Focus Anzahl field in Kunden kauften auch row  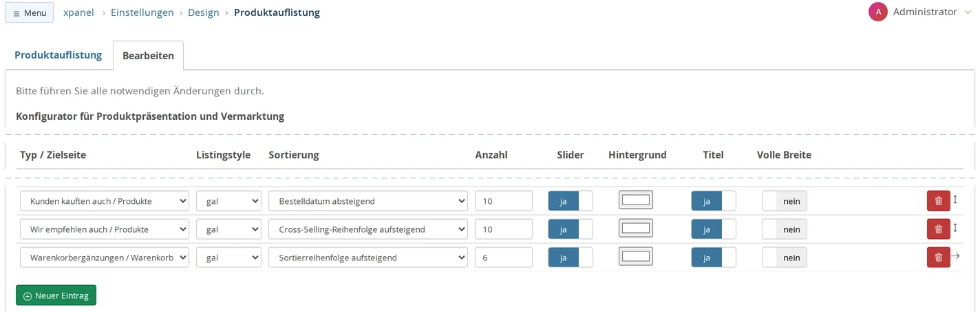[504, 201]
